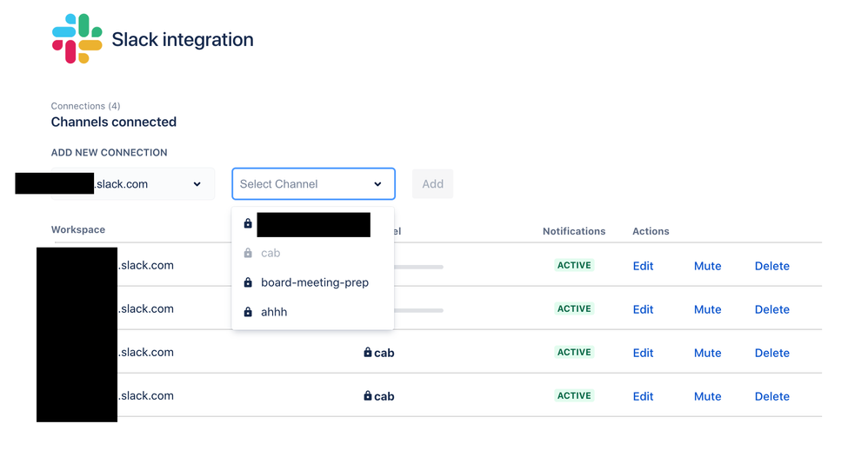Click the lock icon beside ahhh
The width and height of the screenshot is (868, 457).
pos(248,312)
